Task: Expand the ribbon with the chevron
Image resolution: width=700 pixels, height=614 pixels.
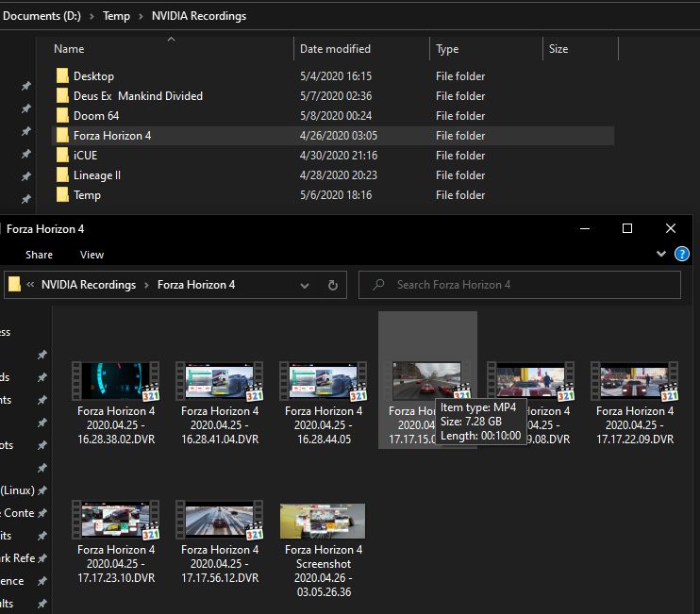Action: 661,254
